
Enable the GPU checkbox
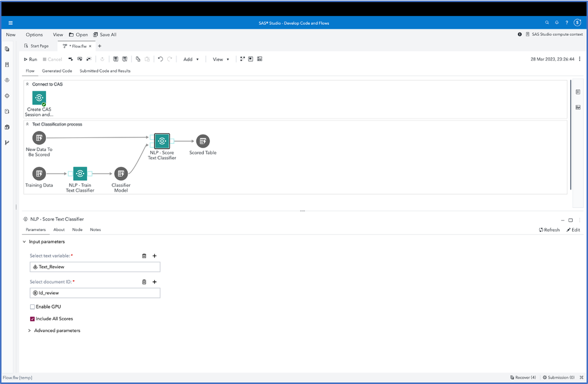tap(32, 307)
